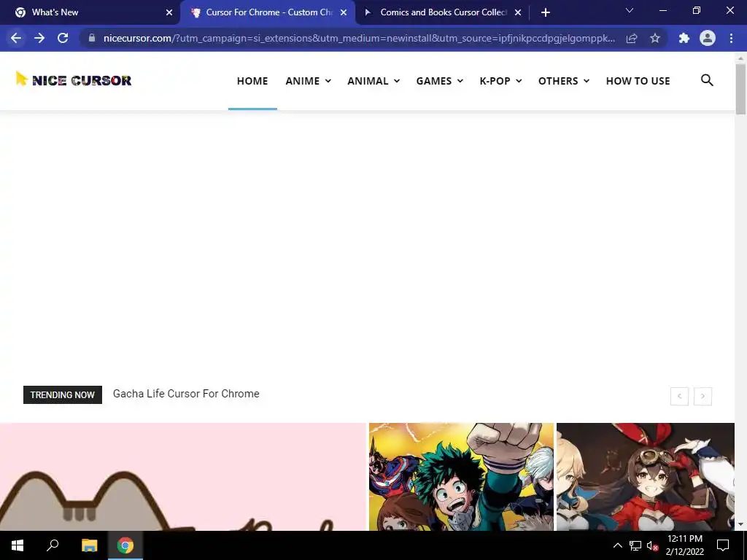747x560 pixels.
Task: Click the TRENDING NOW label
Action: tap(63, 394)
